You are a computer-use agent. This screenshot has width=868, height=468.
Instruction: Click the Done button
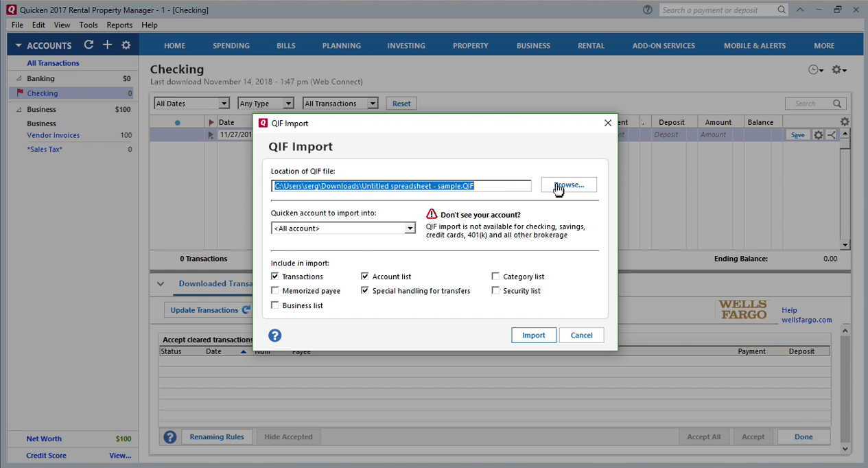(x=804, y=436)
